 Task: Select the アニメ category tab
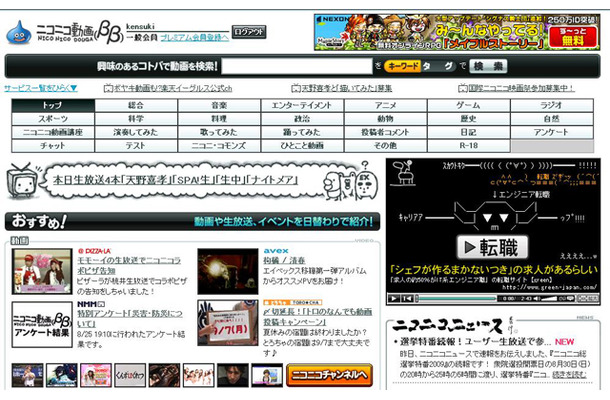386,105
